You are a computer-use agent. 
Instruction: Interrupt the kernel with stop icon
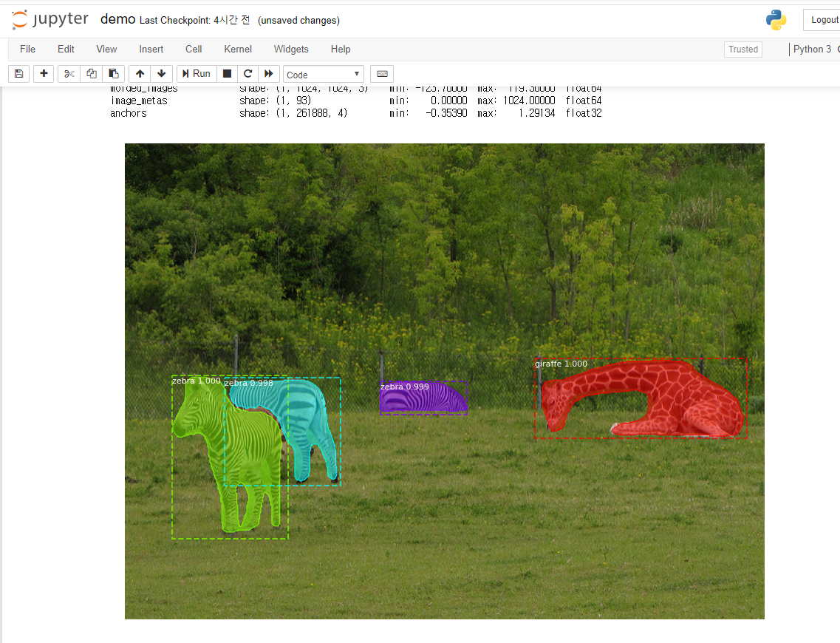[227, 73]
